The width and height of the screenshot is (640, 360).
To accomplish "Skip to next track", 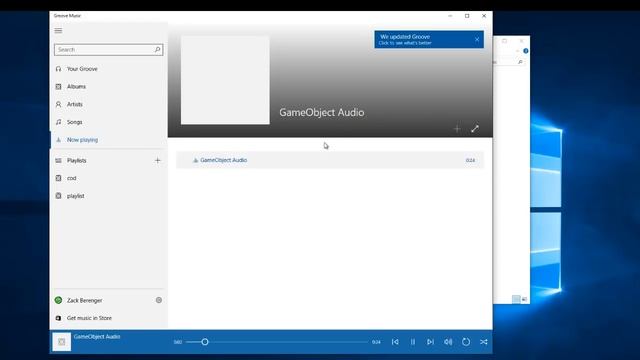I will point(430,342).
